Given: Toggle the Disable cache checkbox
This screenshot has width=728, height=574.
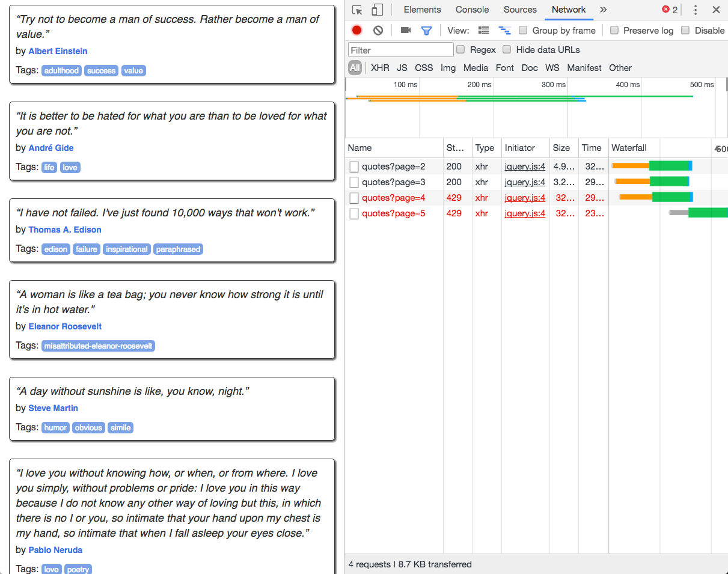Looking at the screenshot, I should pos(685,30).
